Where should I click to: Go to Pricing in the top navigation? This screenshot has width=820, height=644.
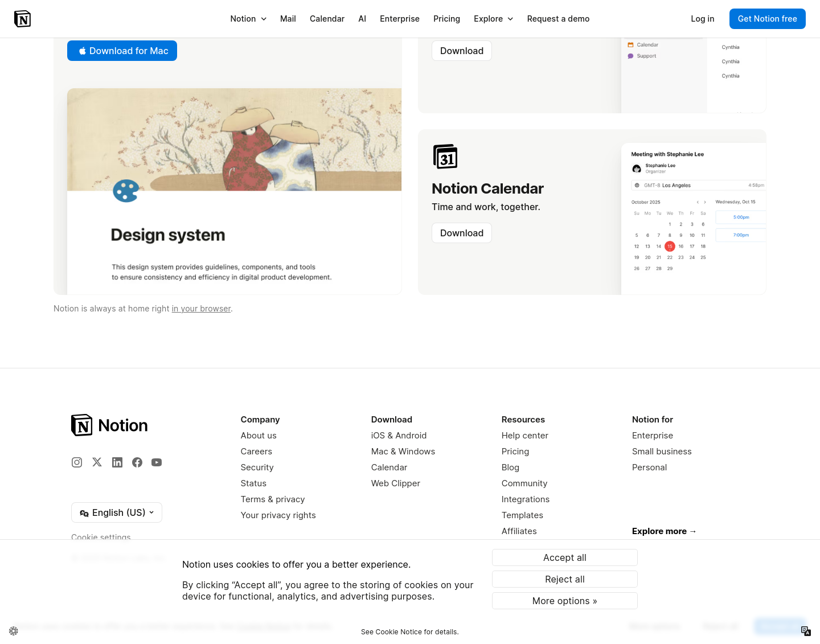[446, 19]
